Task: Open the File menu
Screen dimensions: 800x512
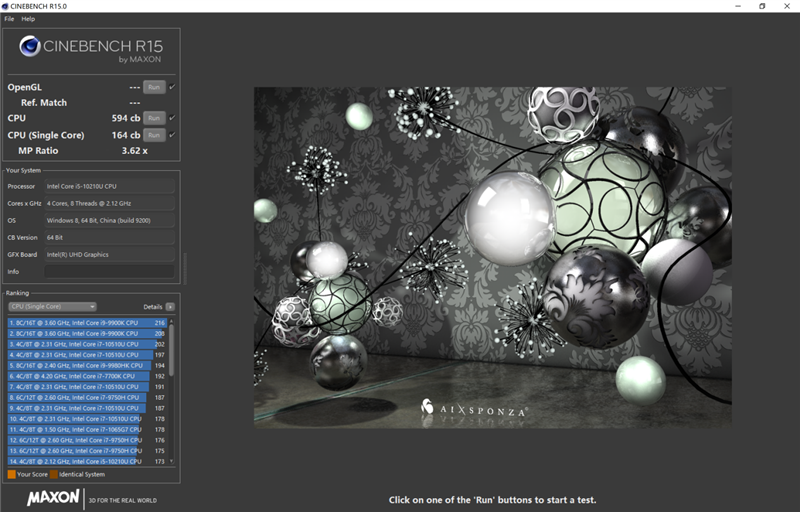Action: pos(9,19)
